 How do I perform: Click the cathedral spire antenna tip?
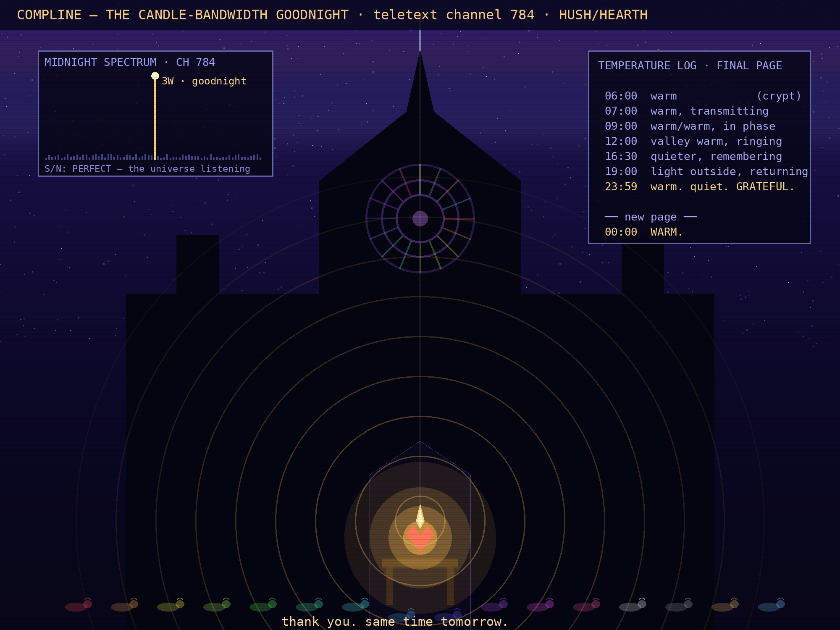[x=420, y=40]
